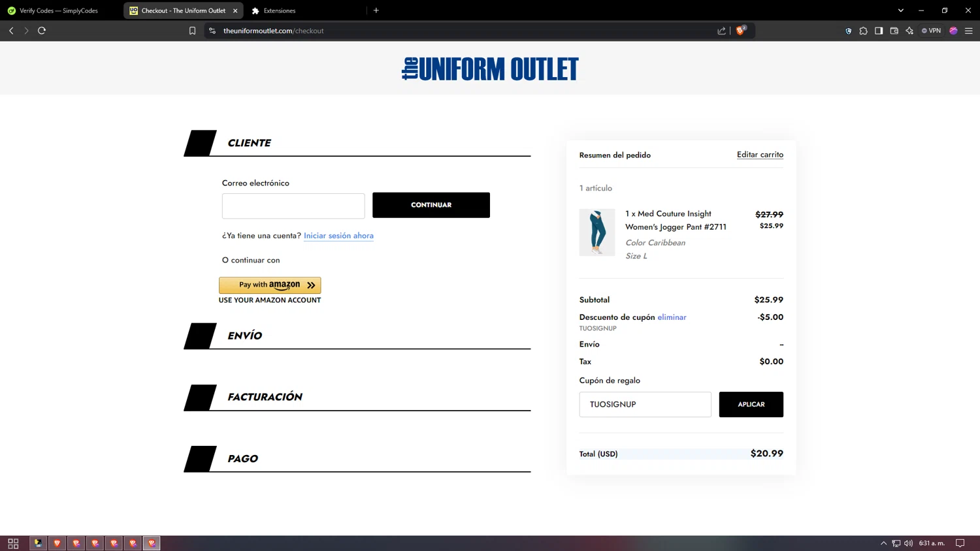Reload the checkout page
Screen dimensions: 980x551
click(42, 31)
